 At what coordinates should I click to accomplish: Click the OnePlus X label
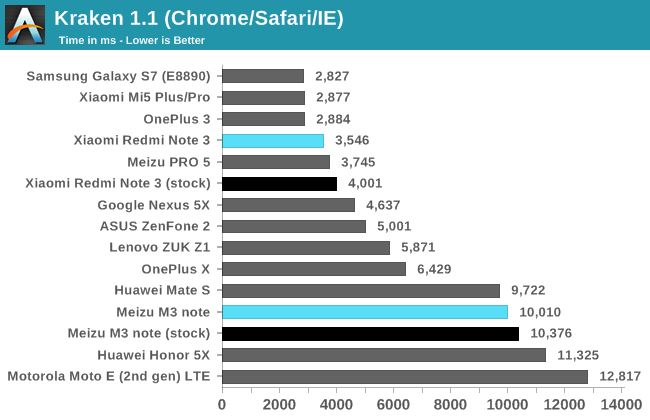coord(176,269)
